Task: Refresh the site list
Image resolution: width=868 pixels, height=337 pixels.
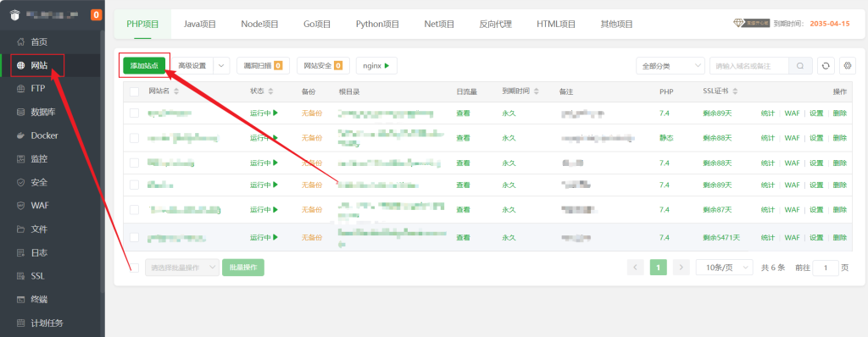Action: pyautogui.click(x=826, y=66)
